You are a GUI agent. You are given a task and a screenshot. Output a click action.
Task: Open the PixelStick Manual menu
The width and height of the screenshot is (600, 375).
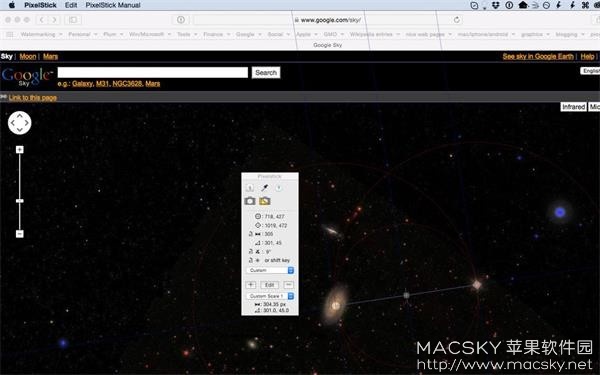tap(113, 5)
